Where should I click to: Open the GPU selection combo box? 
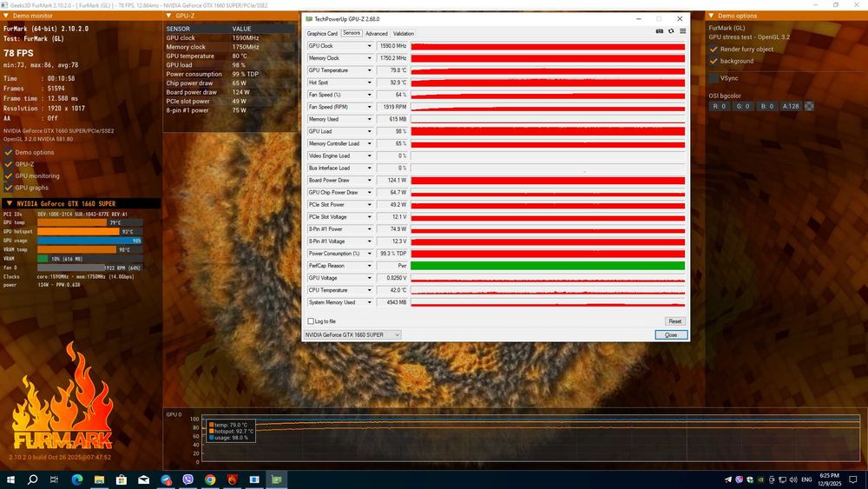(x=352, y=334)
